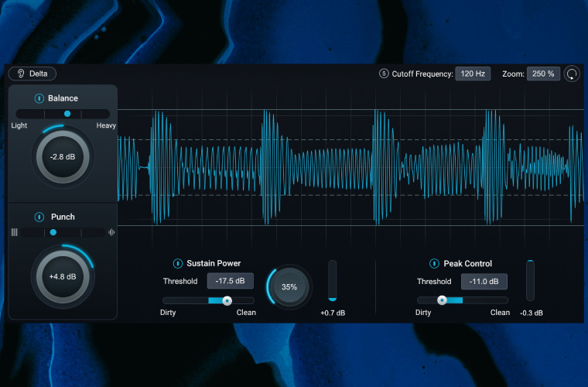Screen dimensions: 588x387
Task: Click the Peak Control Dirty to Clean slider handle
Action: pos(442,300)
